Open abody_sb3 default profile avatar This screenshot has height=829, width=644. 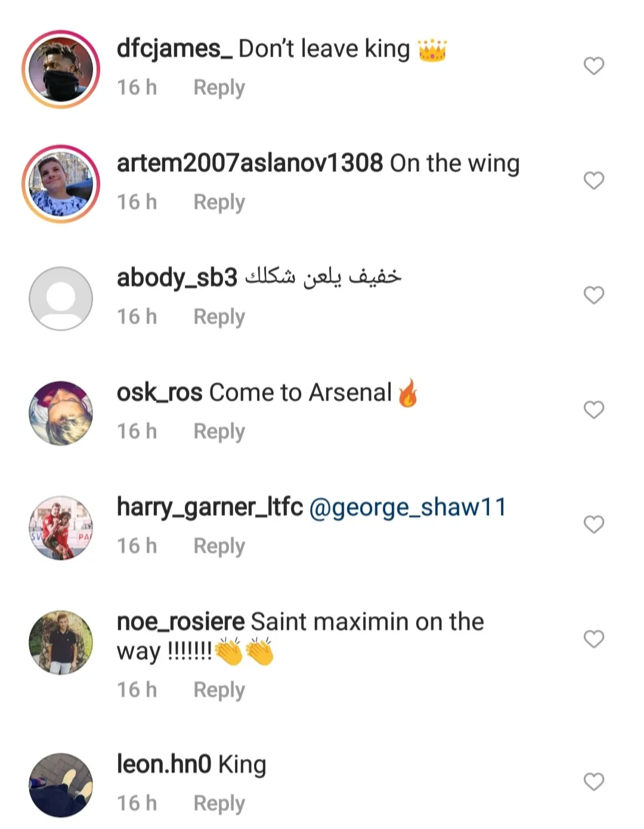61,298
